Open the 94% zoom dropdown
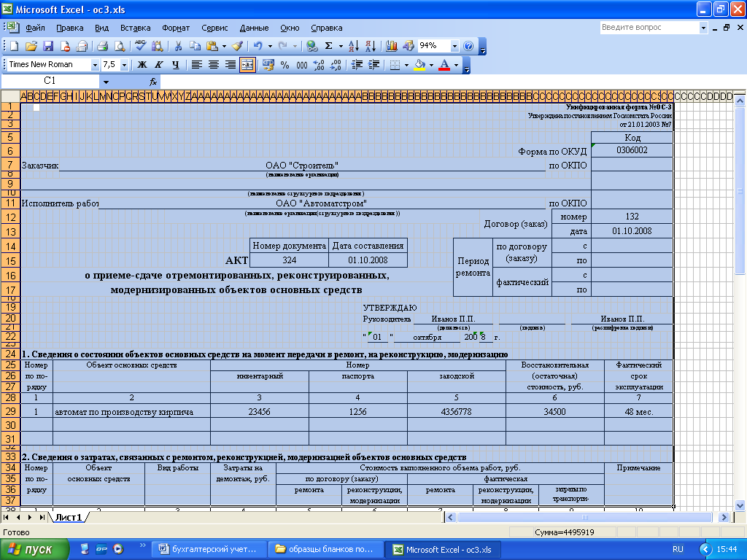The image size is (747, 560). pyautogui.click(x=455, y=46)
